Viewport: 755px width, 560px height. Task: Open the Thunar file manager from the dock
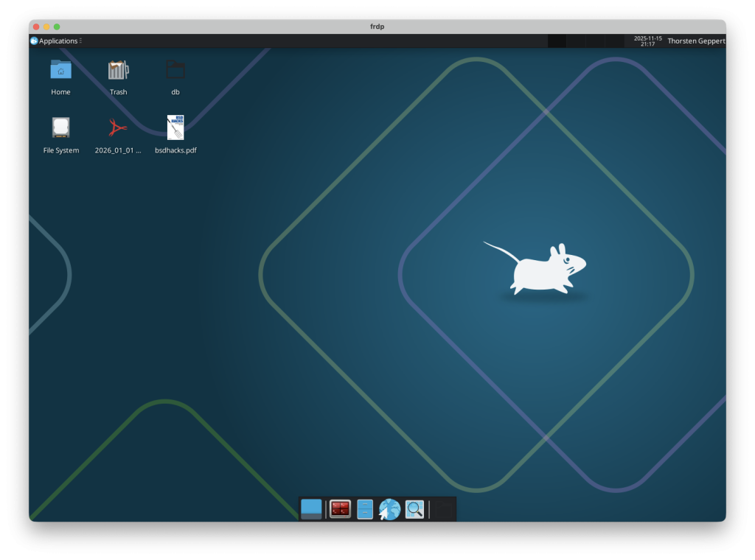(364, 508)
